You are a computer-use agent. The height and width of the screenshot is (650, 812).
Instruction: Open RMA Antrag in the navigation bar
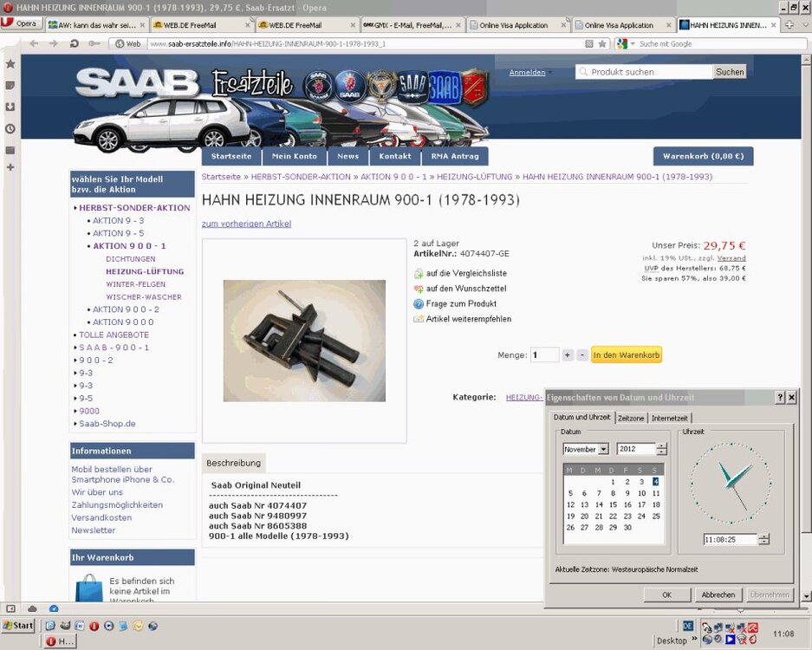pos(455,156)
